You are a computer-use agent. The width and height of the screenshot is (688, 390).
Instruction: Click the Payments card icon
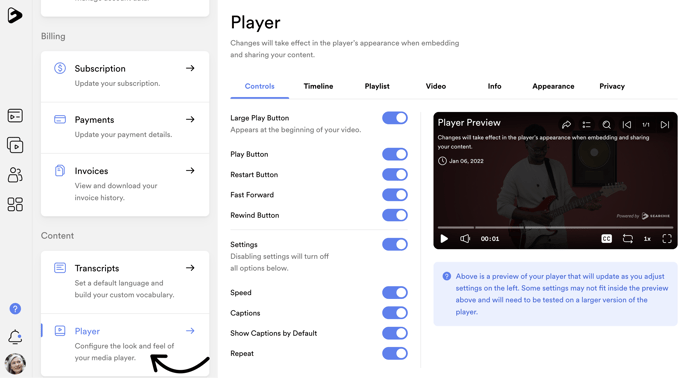pyautogui.click(x=60, y=119)
